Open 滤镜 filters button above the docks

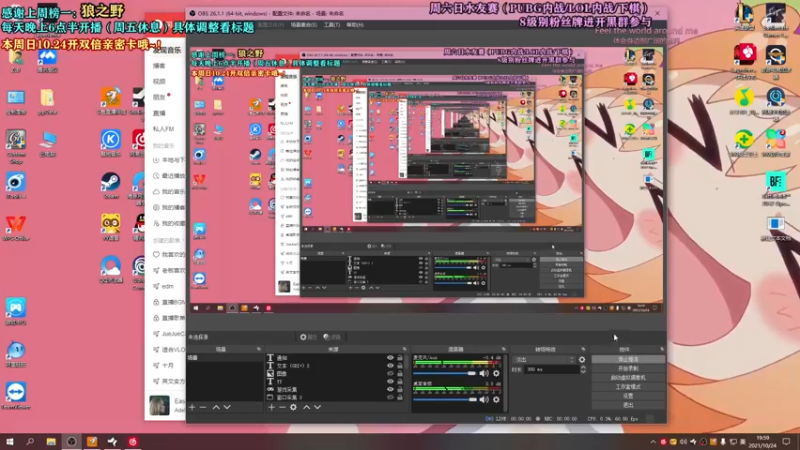coord(332,337)
